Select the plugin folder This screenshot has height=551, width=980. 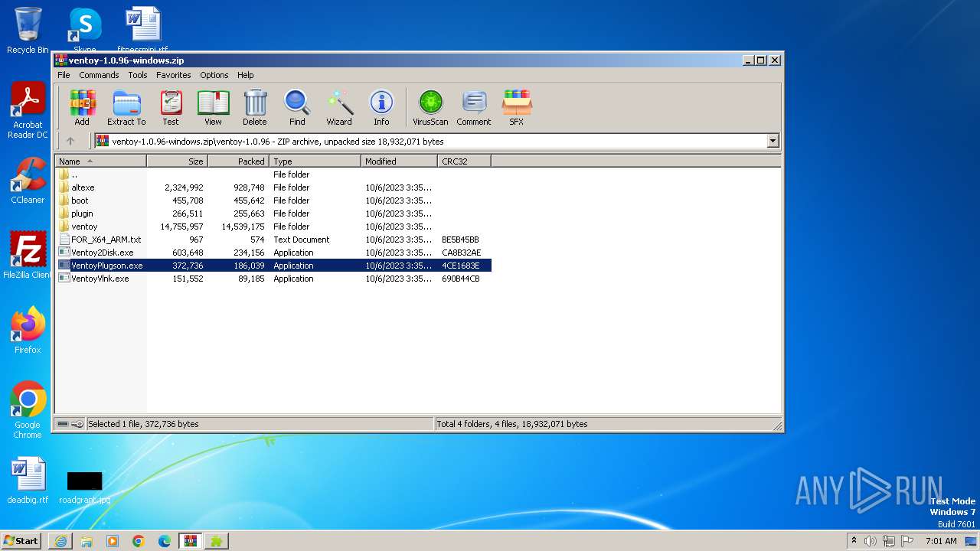coord(273,214)
